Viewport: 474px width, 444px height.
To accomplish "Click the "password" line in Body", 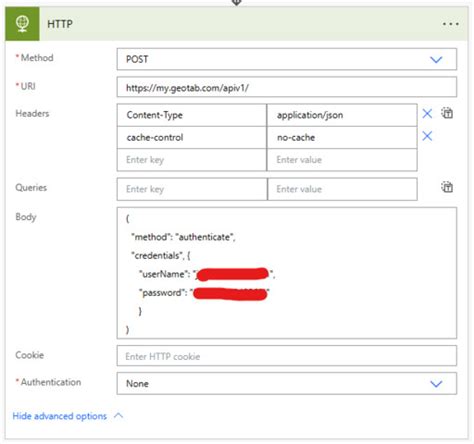I will 204,293.
